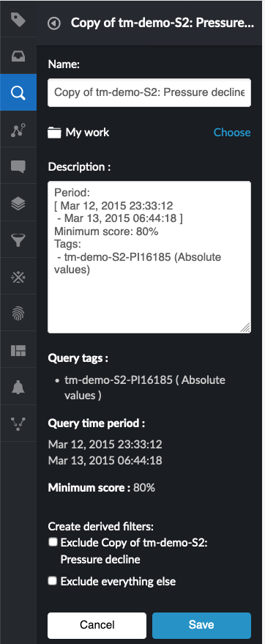This screenshot has height=644, width=265.
Task: Open the inbox tray icon in sidebar
Action: click(x=18, y=56)
